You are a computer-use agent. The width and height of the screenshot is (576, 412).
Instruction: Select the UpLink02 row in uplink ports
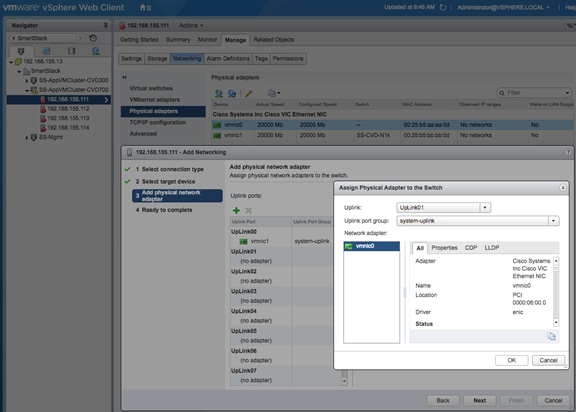281,271
